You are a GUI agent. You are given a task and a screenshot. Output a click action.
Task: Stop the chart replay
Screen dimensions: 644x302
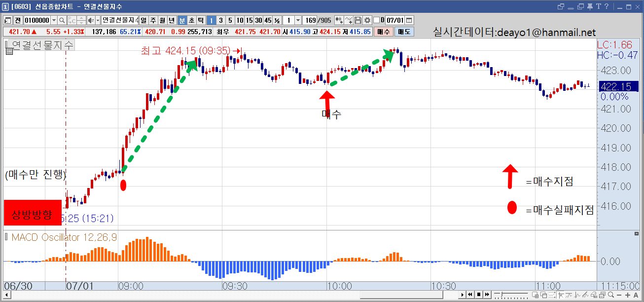tap(478, 295)
